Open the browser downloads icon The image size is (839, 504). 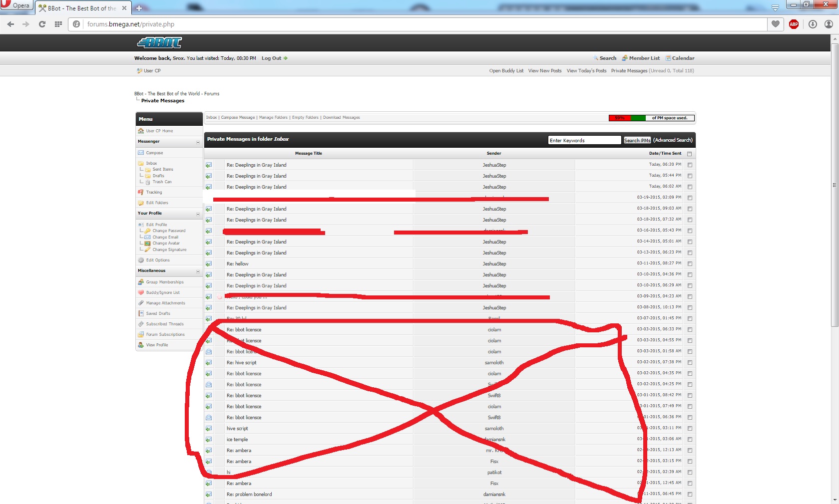[813, 24]
